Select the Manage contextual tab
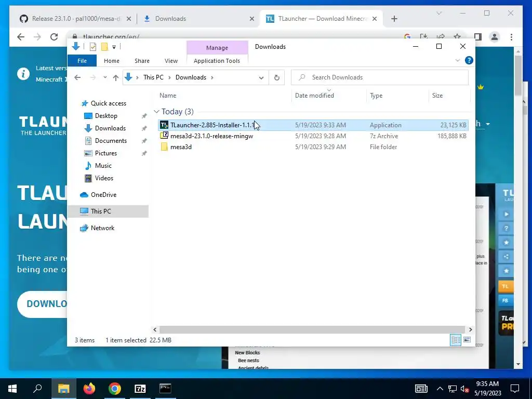The image size is (532, 399). click(x=217, y=48)
